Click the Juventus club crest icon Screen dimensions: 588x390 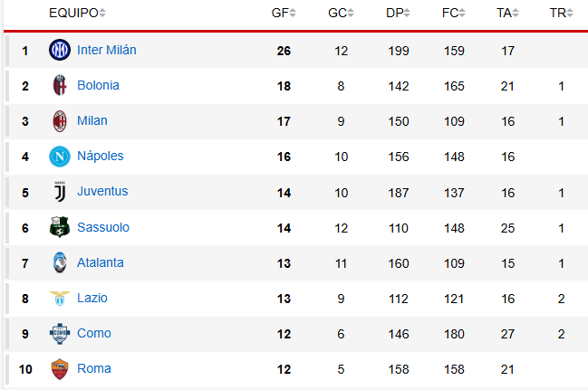pos(59,192)
